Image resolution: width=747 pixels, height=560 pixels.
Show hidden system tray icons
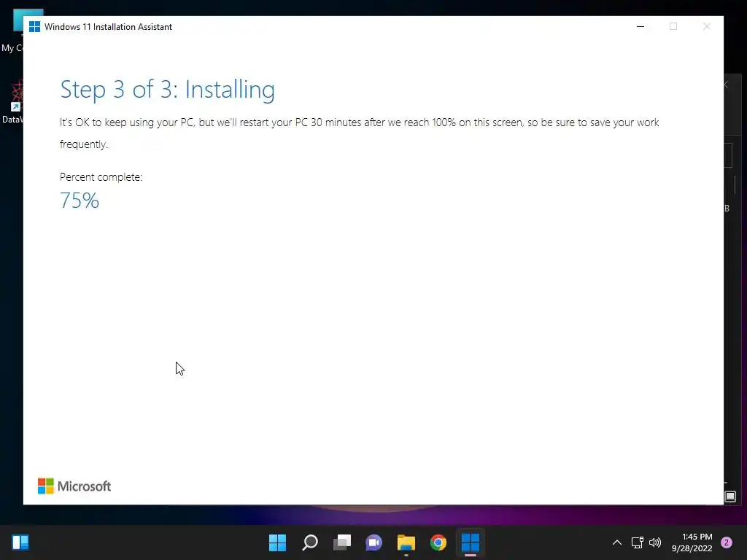pyautogui.click(x=617, y=542)
